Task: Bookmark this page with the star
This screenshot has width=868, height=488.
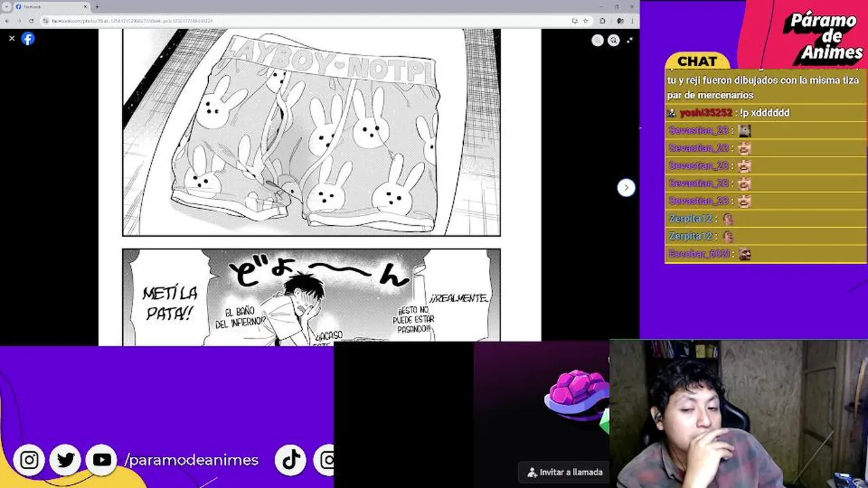Action: coord(586,21)
